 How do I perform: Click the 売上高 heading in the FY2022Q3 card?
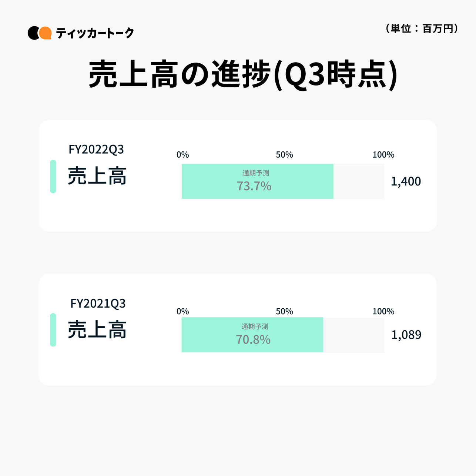[97, 176]
